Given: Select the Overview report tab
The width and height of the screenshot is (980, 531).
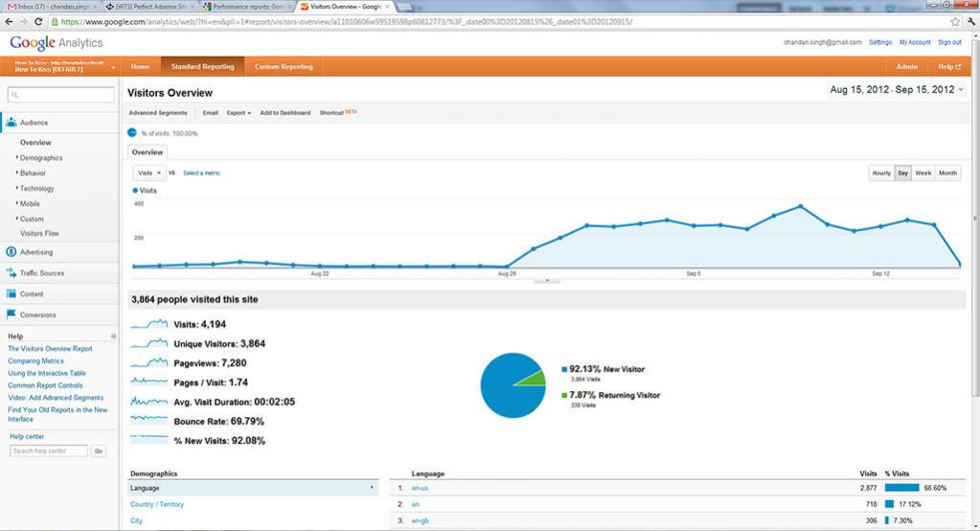Looking at the screenshot, I should 148,152.
